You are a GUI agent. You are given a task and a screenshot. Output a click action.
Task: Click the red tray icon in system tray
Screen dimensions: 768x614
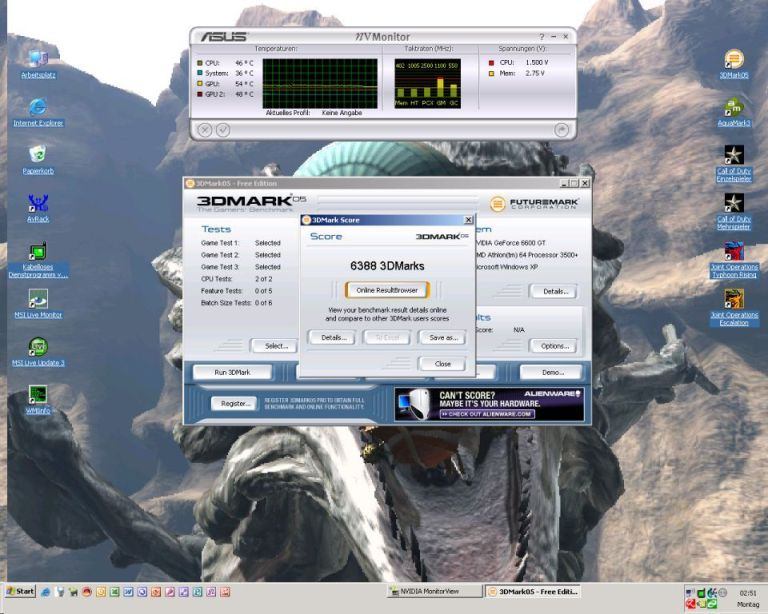click(x=691, y=604)
